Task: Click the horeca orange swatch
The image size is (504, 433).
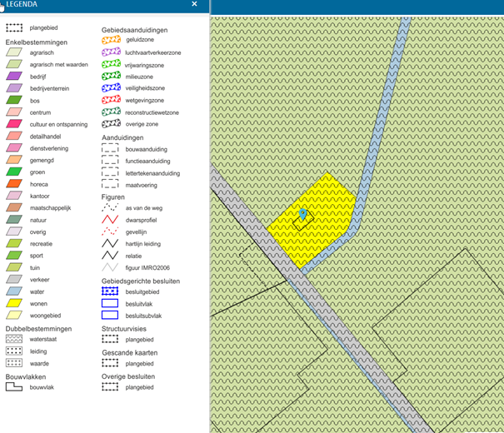Action: tap(14, 184)
